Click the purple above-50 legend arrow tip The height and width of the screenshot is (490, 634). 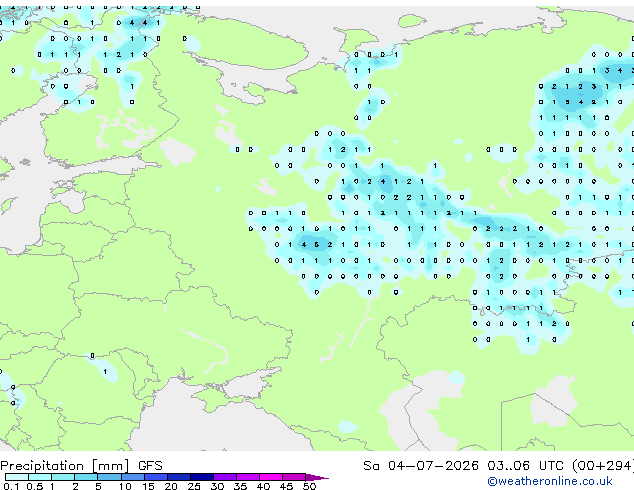[x=317, y=477]
